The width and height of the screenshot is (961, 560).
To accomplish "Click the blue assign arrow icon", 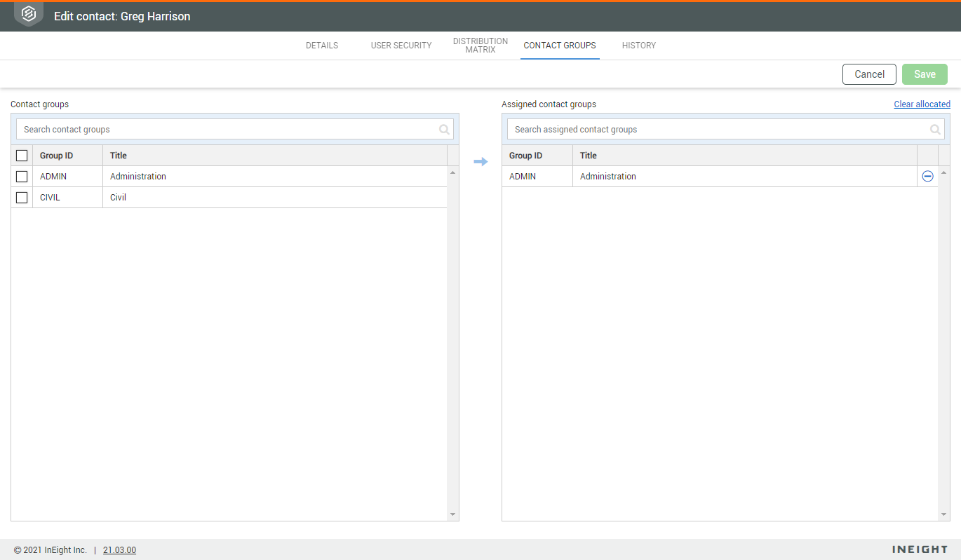I will pyautogui.click(x=480, y=162).
